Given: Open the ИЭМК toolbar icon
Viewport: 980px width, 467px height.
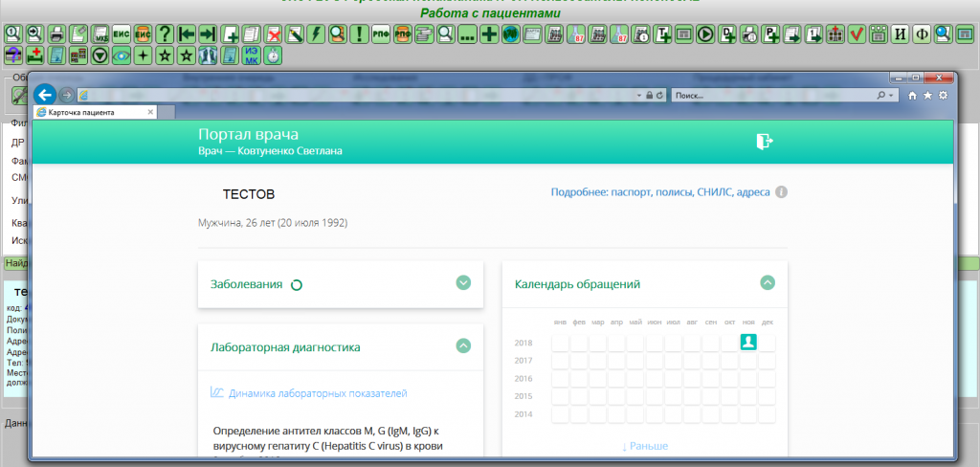Looking at the screenshot, I should (x=252, y=56).
